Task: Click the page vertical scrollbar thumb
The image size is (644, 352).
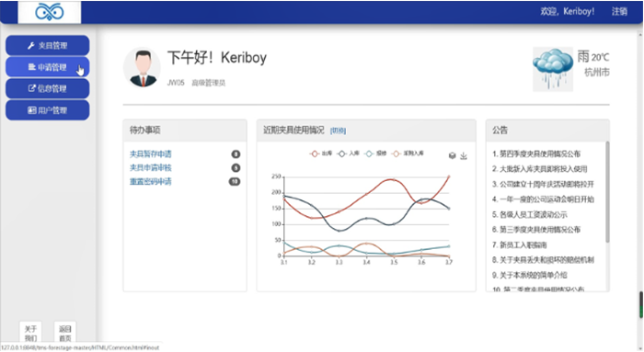Action: (640, 304)
